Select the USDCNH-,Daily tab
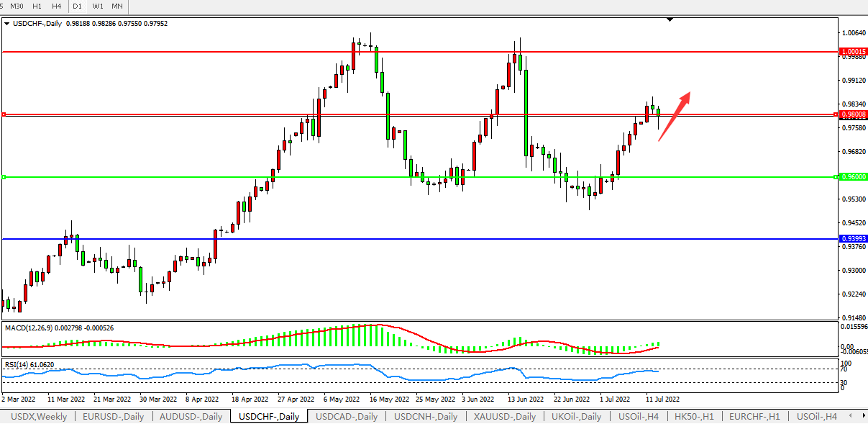The image size is (868, 424). pos(425,416)
